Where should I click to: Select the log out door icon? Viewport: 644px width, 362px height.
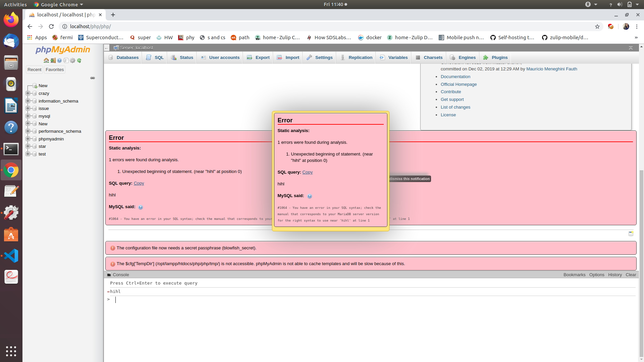(53, 60)
